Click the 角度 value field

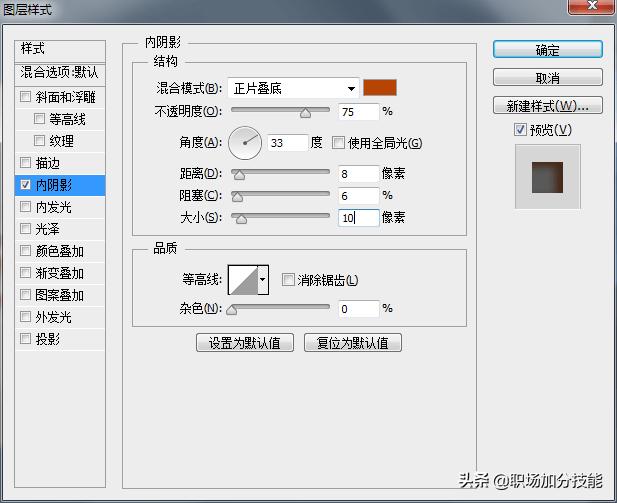pos(288,142)
